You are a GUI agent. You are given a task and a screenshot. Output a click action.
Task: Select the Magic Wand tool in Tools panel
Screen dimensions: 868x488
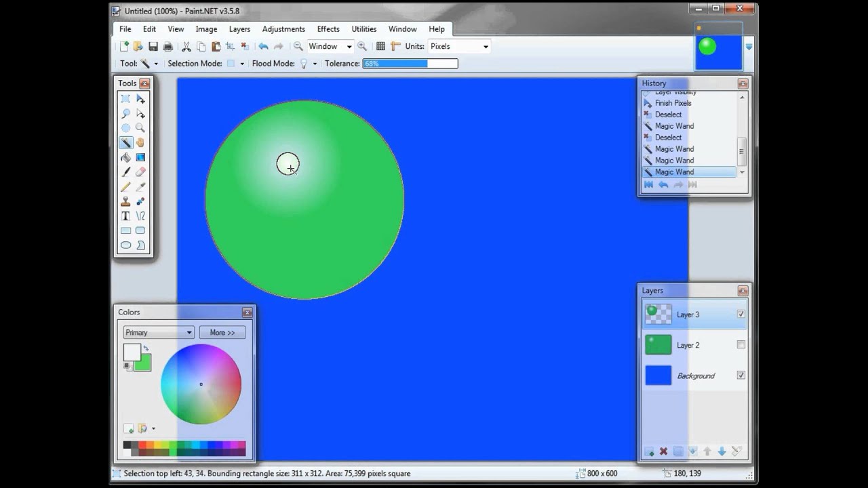[x=125, y=143]
